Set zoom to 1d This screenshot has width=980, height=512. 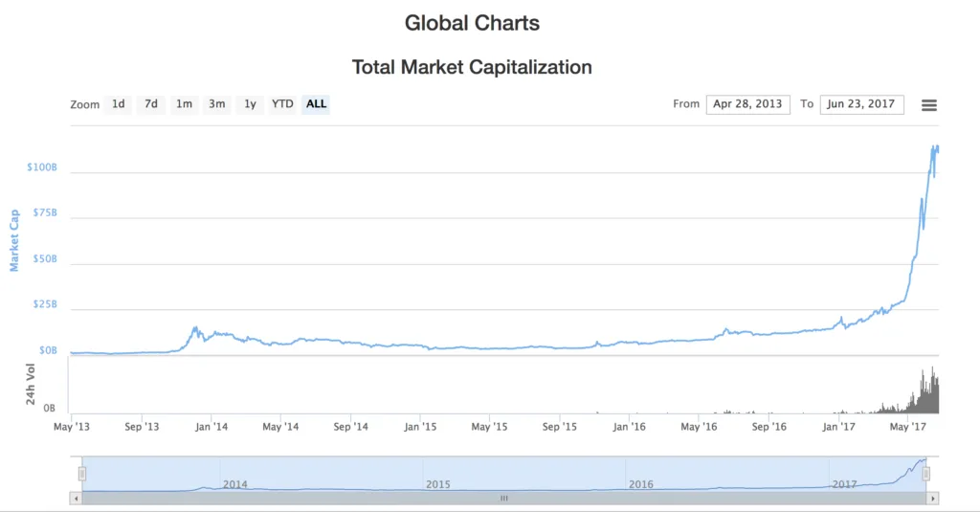118,104
